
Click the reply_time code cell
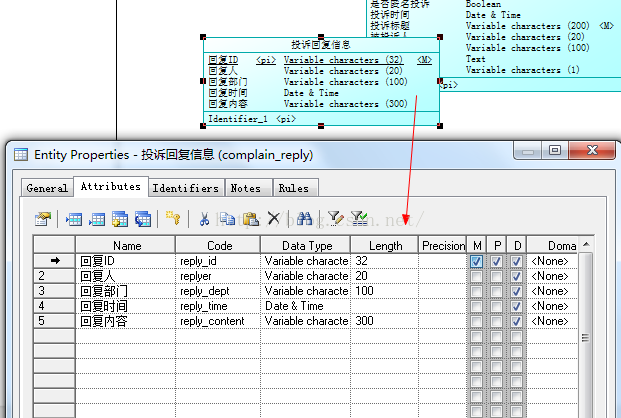218,306
